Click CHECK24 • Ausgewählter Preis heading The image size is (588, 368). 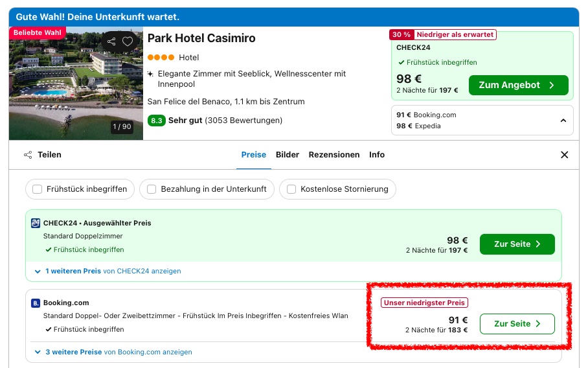pos(97,224)
